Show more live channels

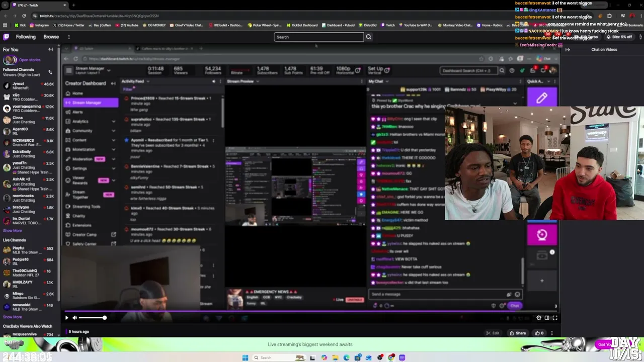[13, 317]
